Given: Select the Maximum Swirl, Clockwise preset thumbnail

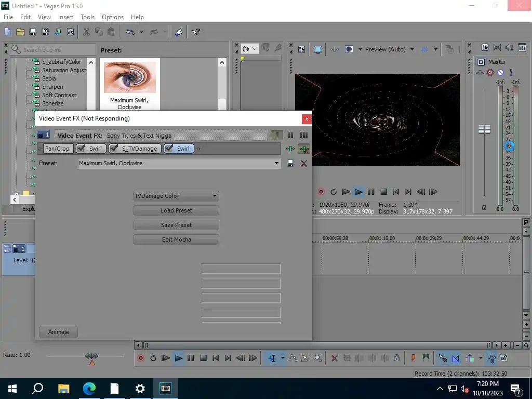Looking at the screenshot, I should (x=129, y=85).
